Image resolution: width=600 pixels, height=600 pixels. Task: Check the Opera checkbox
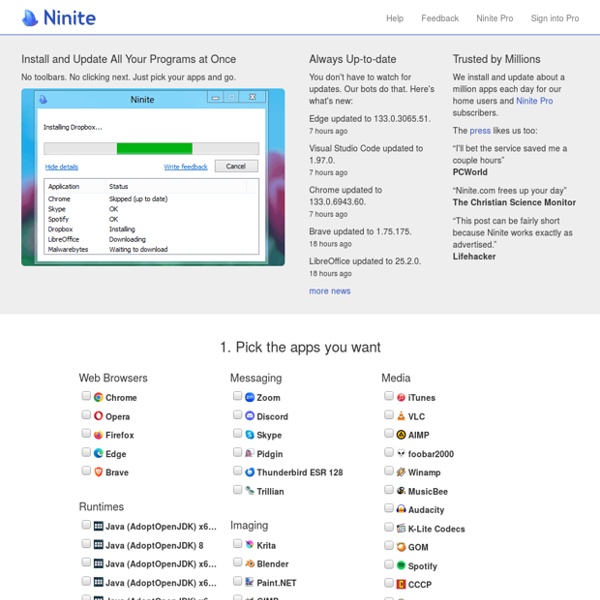[86, 415]
